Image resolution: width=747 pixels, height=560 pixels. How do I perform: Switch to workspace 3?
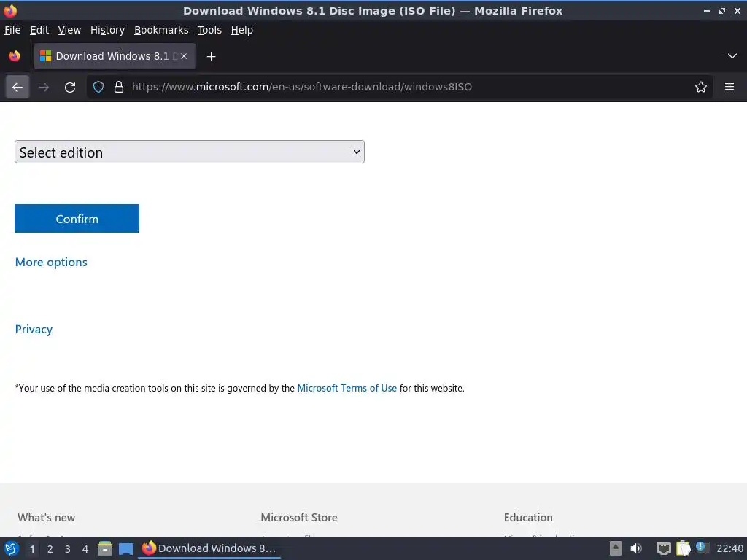pyautogui.click(x=68, y=549)
